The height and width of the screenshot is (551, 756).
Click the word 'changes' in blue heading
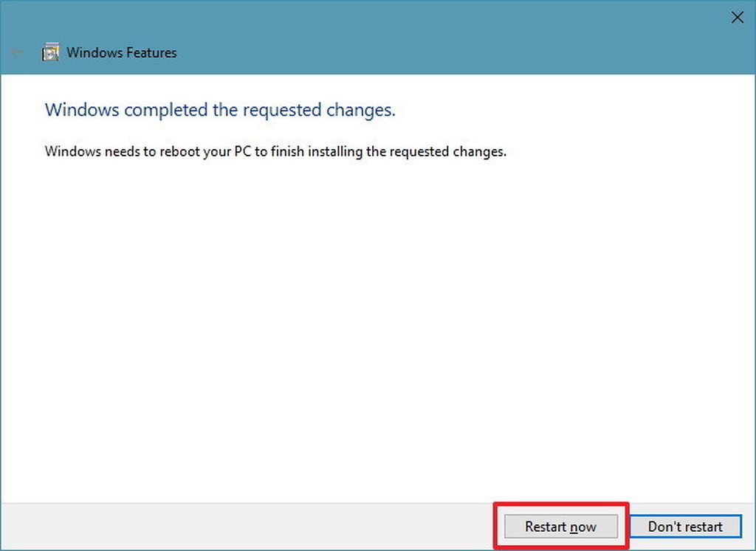360,111
